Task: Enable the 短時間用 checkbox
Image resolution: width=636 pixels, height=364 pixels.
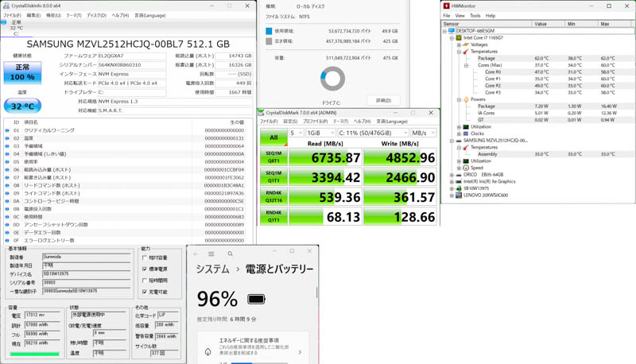Action: [x=145, y=281]
